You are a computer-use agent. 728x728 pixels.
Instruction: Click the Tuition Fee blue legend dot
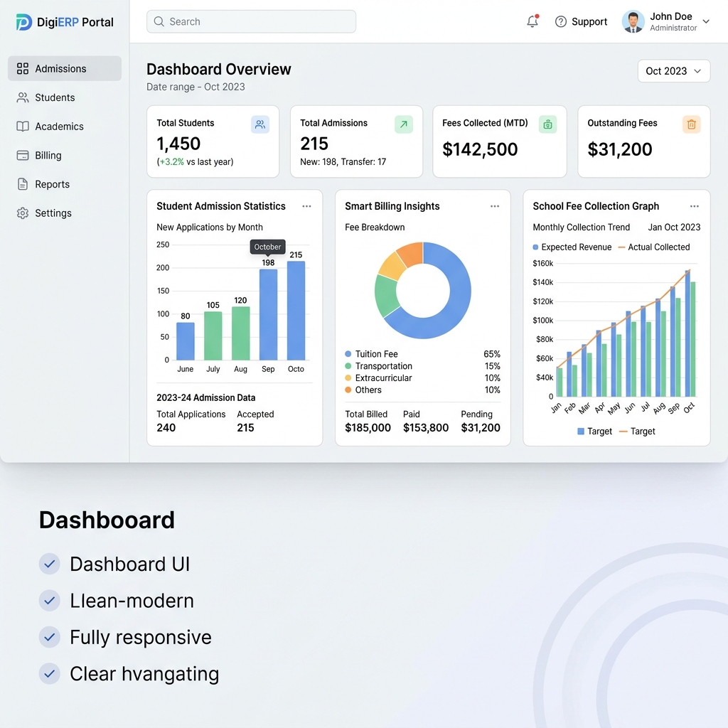pos(348,354)
